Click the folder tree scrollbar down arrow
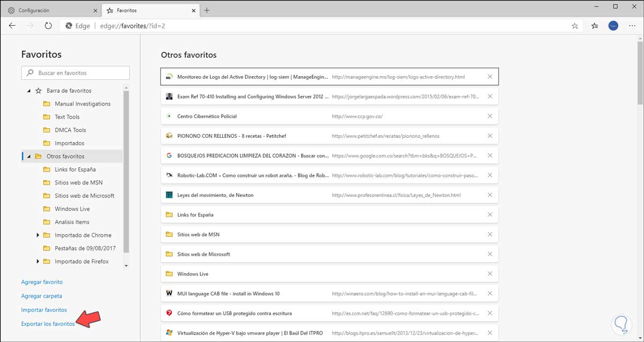644x342 pixels. pos(126,265)
